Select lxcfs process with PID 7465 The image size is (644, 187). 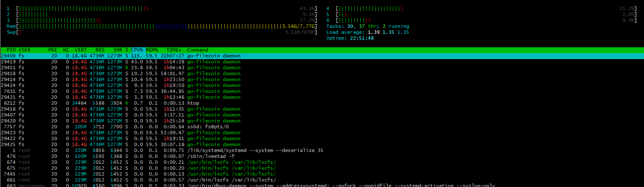322,174
